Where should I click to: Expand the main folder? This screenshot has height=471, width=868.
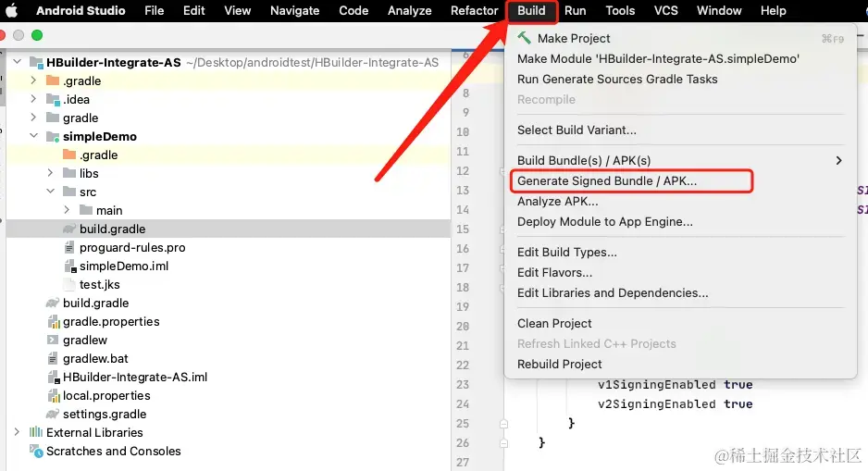[67, 210]
